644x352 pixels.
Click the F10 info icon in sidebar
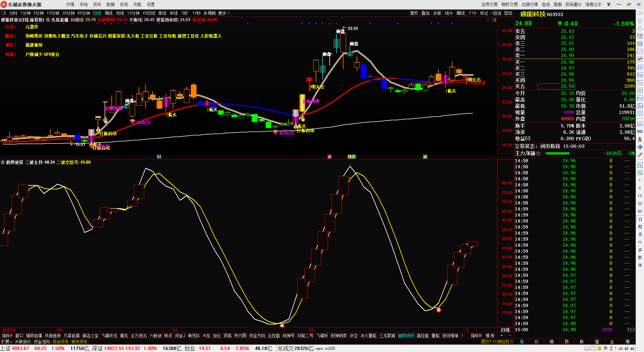(640, 75)
